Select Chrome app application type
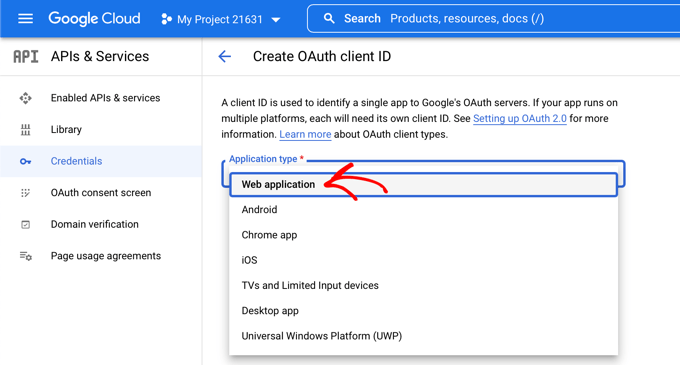 pos(423,235)
